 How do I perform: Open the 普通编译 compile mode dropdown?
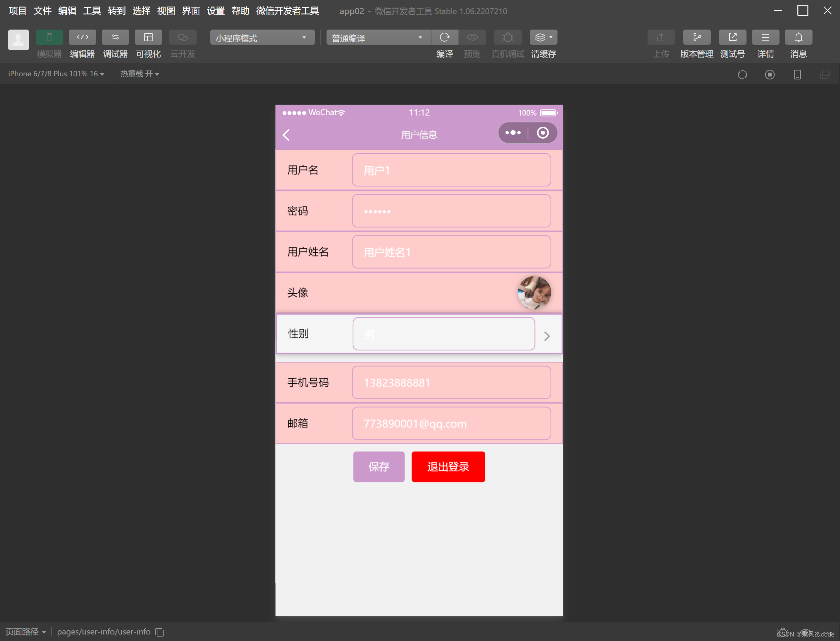pyautogui.click(x=378, y=37)
